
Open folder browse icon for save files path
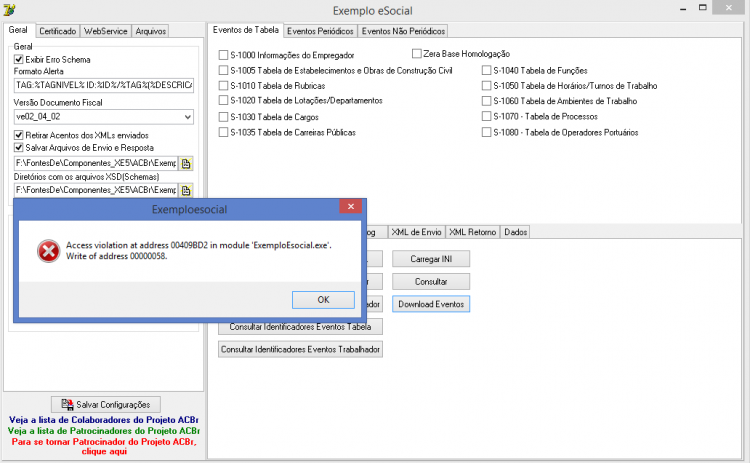pos(186,164)
